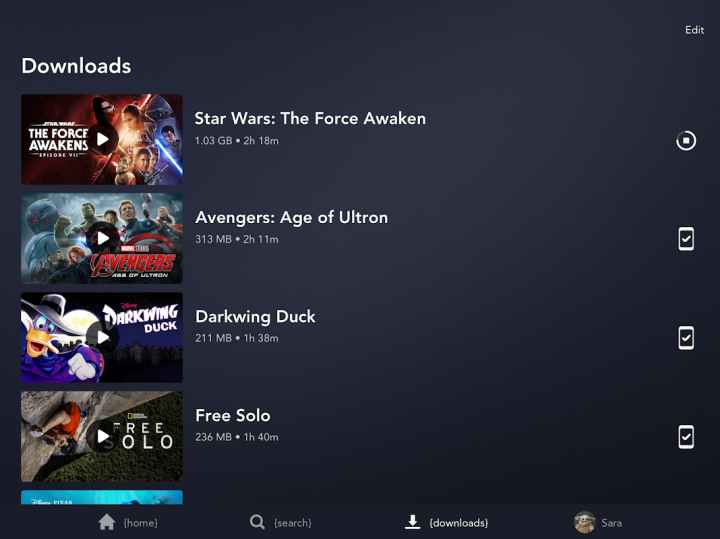Play Star Wars: The Force Awakens thumbnail
This screenshot has height=539, width=720.
point(102,139)
